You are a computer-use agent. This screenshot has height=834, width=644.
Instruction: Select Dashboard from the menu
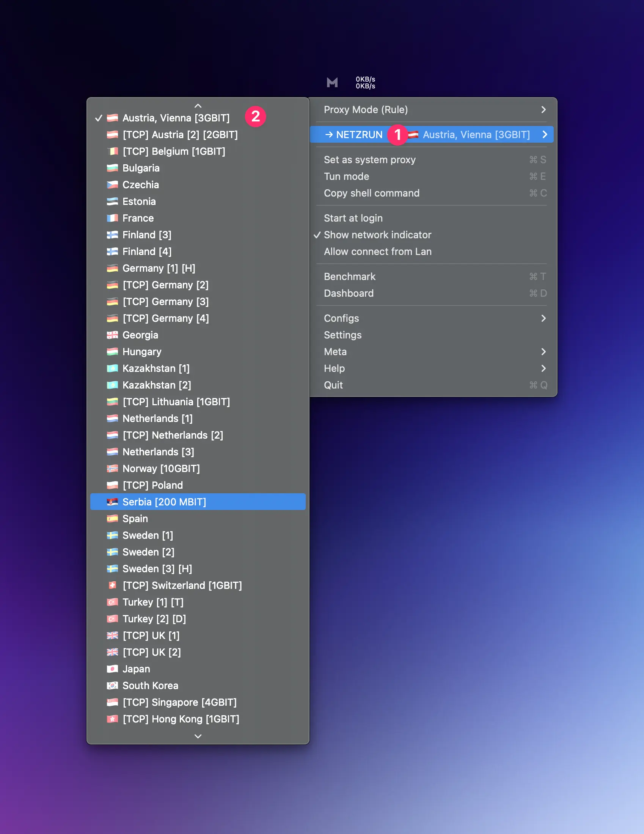349,293
